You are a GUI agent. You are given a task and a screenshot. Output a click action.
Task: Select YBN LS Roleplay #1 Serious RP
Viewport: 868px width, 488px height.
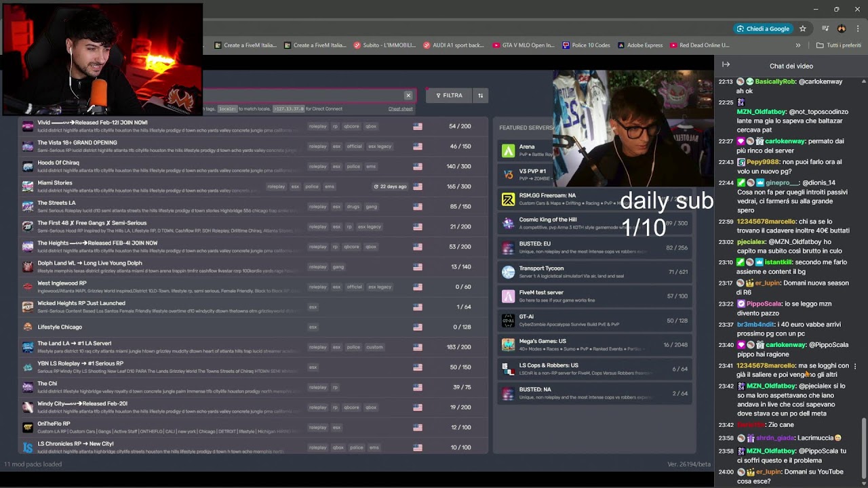click(x=252, y=367)
